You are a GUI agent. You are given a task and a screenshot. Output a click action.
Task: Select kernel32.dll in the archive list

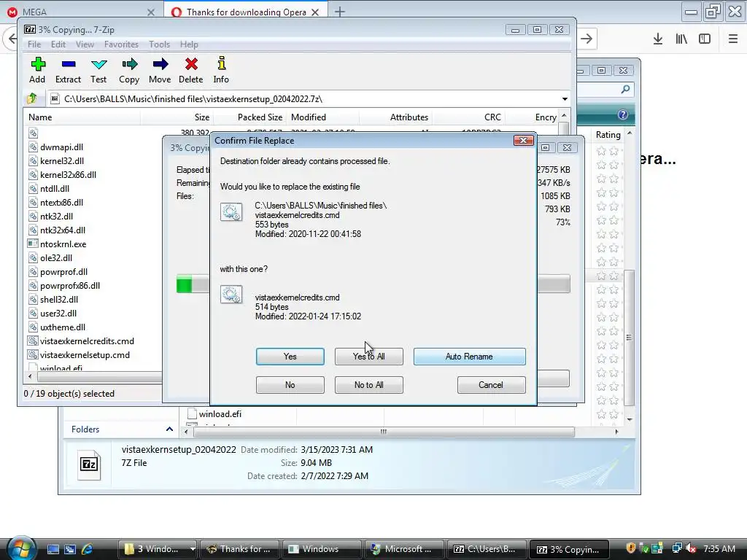coord(62,161)
